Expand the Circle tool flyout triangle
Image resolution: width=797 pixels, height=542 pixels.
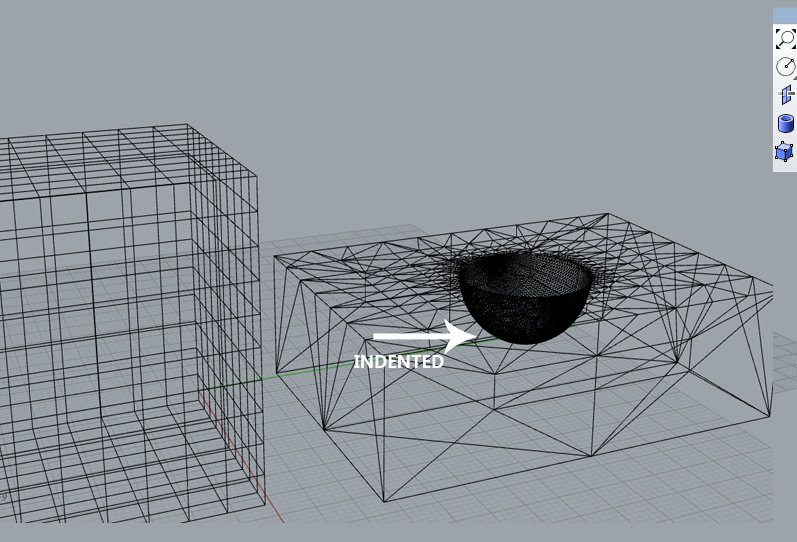794,78
